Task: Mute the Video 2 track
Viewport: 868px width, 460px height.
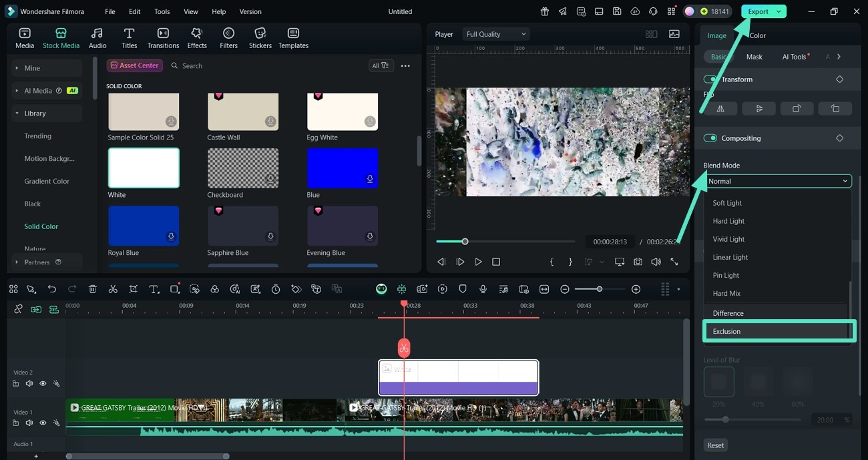Action: click(29, 384)
